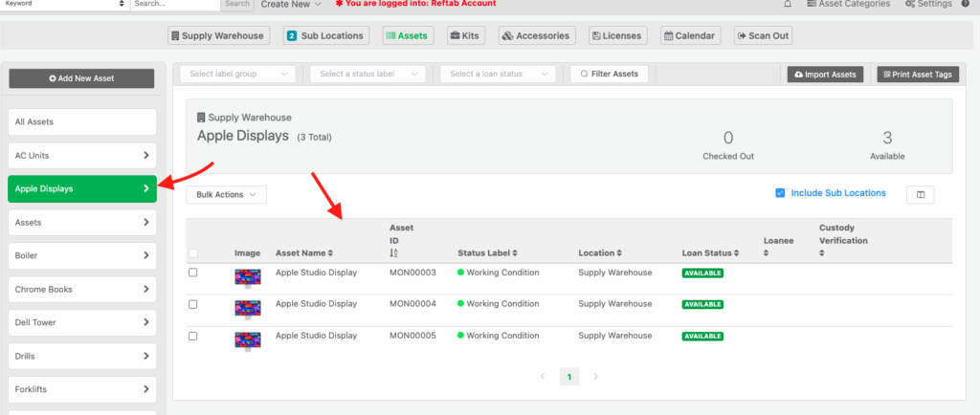Select the Assets category in sidebar
This screenshot has width=980, height=415.
coord(82,222)
